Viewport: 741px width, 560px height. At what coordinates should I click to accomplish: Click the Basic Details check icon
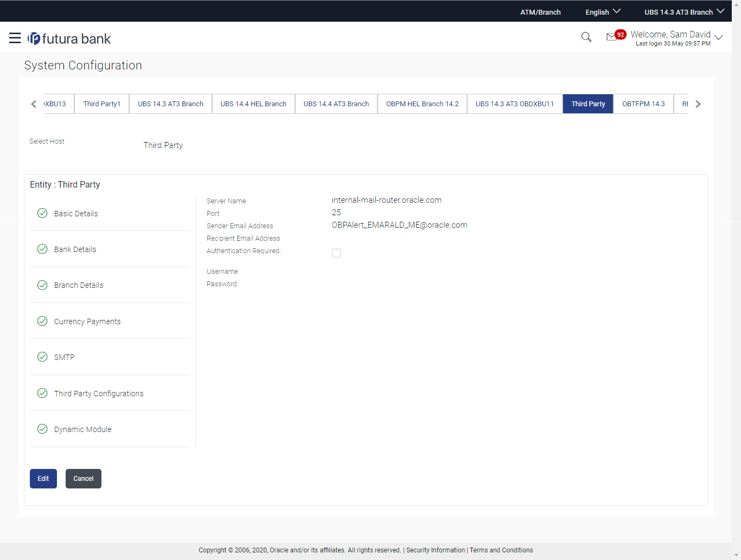[42, 213]
